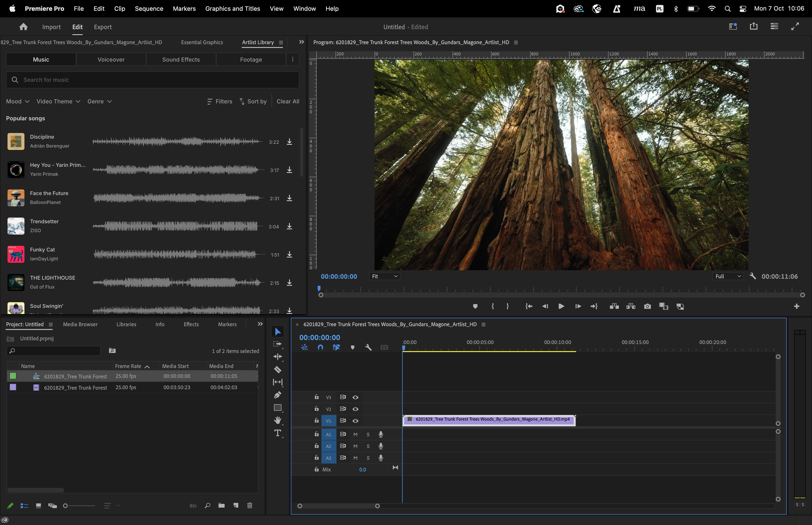Switch to Import mode

51,27
